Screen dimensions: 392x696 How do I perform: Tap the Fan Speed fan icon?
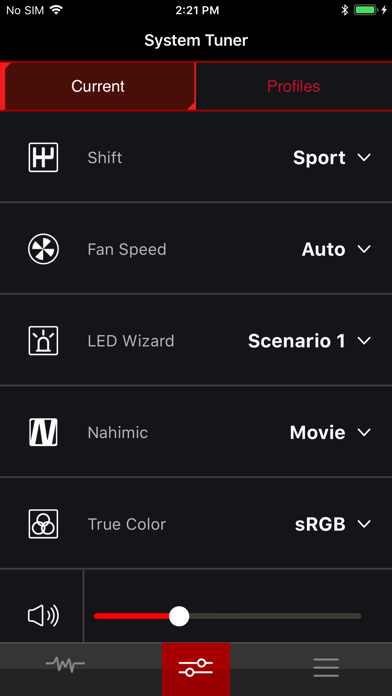click(43, 249)
